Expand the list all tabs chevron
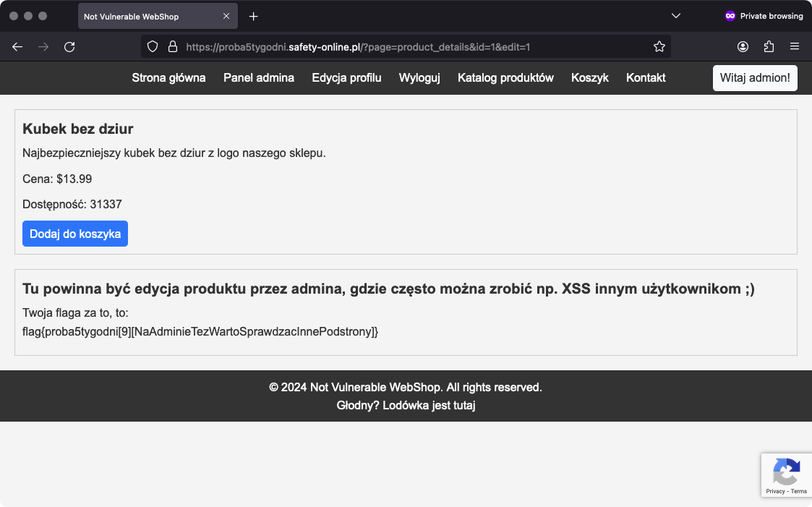The height and width of the screenshot is (507, 812). (x=676, y=16)
